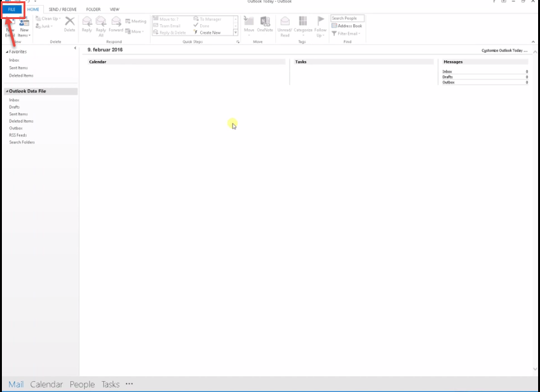Viewport: 540px width, 392px height.
Task: Select the Reply & Delete quick step
Action: coord(170,32)
